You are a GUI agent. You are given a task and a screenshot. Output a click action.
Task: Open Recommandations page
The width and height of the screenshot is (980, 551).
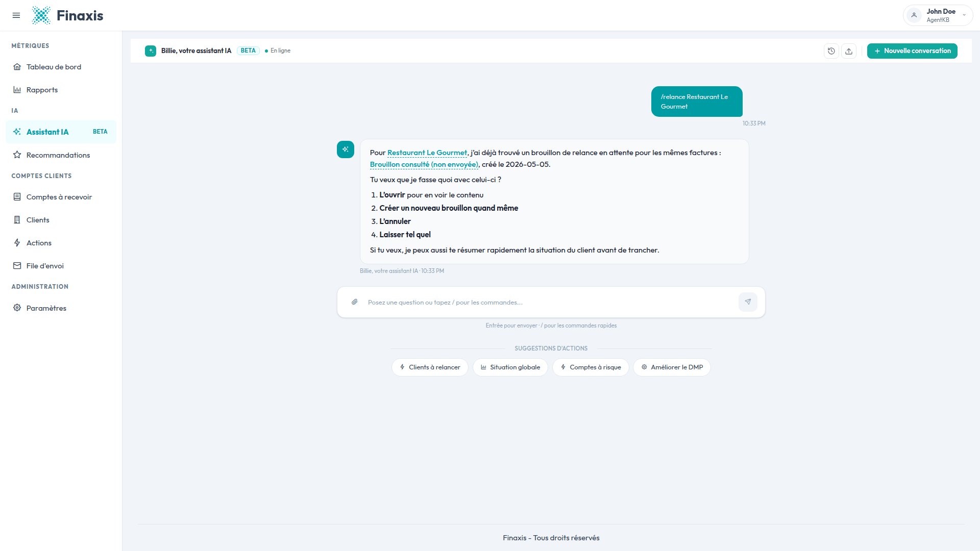(61, 155)
